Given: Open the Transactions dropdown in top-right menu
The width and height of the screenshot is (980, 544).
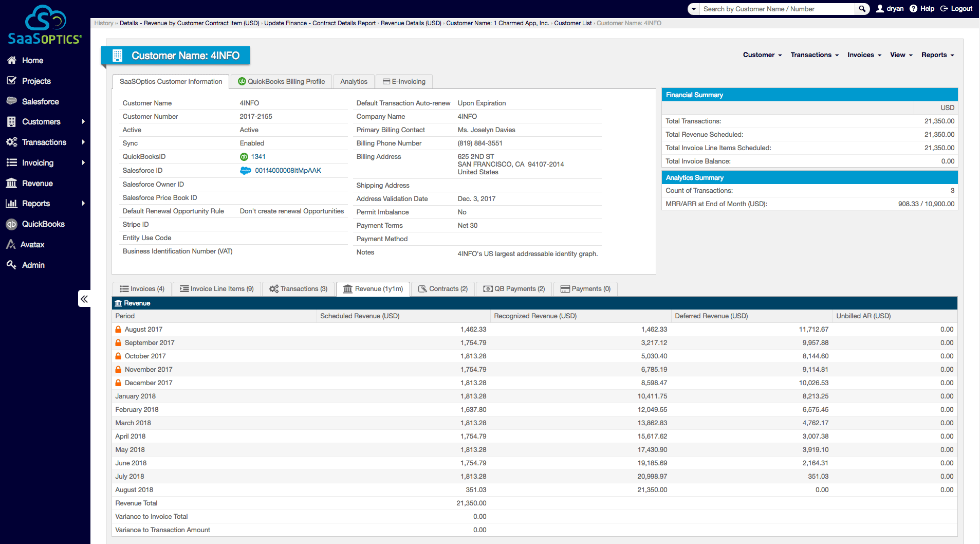Looking at the screenshot, I should pyautogui.click(x=815, y=55).
